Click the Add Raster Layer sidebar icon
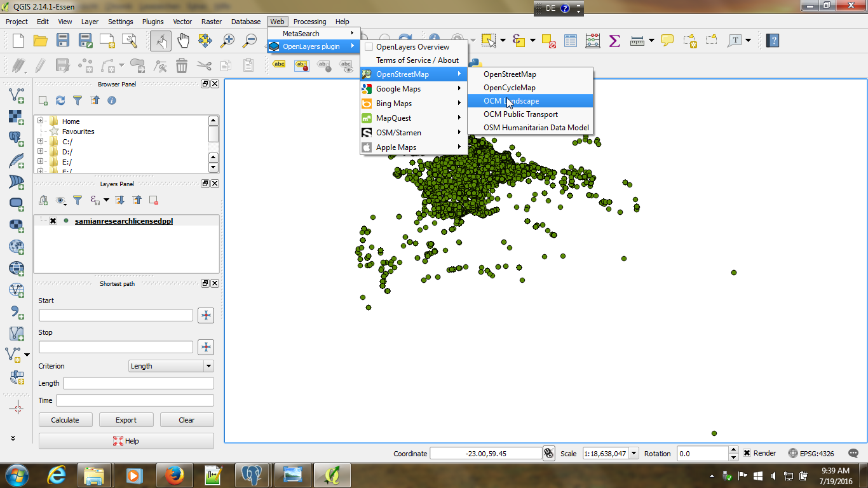This screenshot has height=488, width=868. click(17, 117)
